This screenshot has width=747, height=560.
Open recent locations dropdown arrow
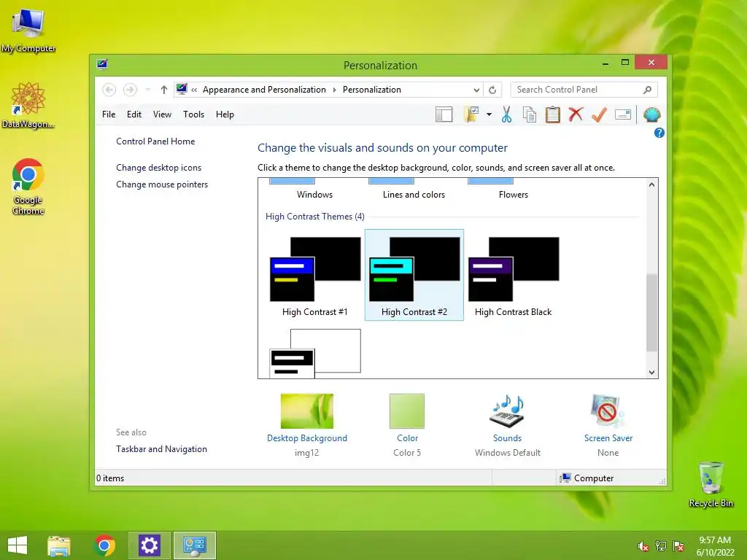click(x=147, y=90)
